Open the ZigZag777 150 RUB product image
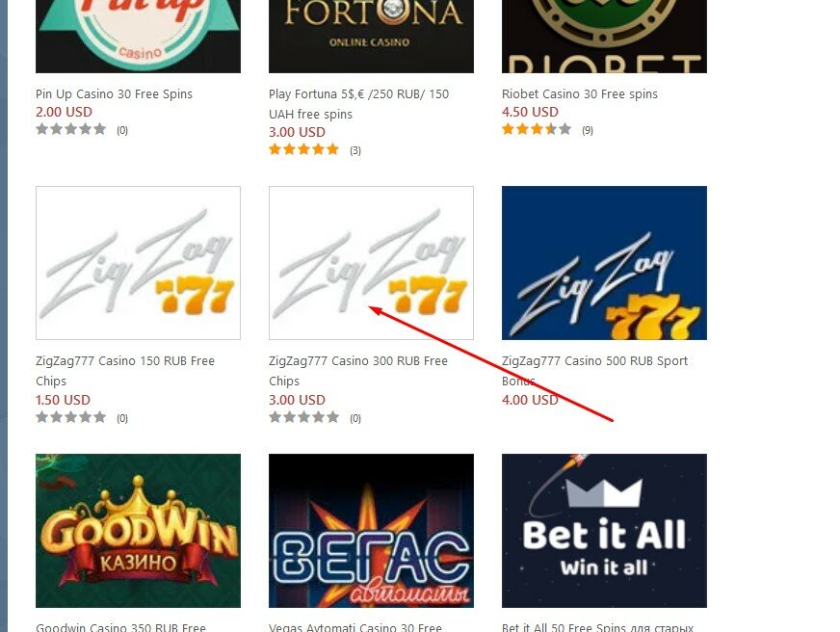 [x=138, y=263]
